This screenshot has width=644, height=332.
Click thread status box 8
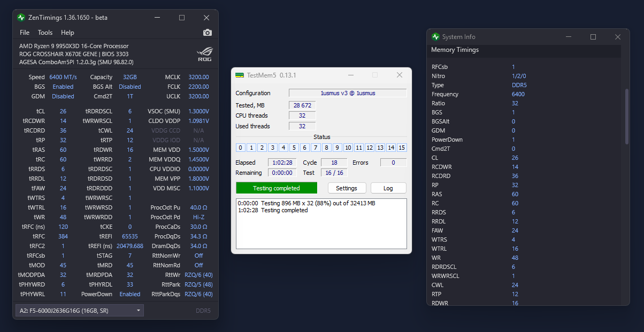click(x=326, y=148)
